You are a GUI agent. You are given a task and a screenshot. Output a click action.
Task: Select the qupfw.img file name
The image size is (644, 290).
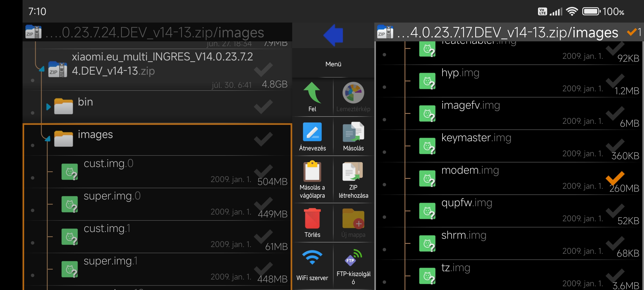[467, 203]
